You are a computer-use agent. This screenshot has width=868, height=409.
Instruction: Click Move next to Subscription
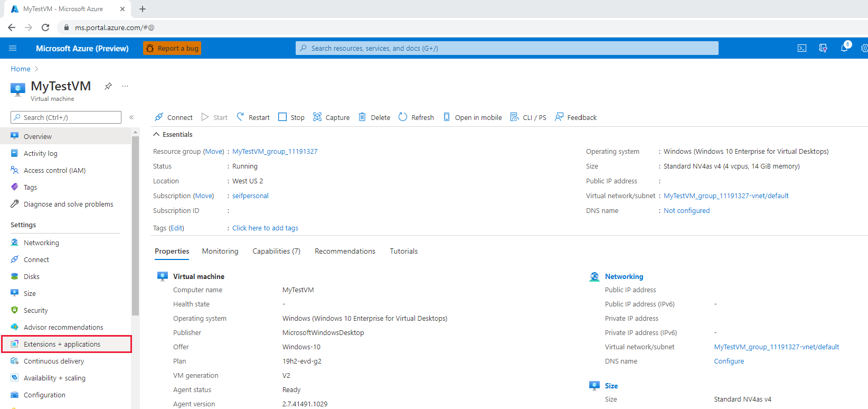click(204, 196)
